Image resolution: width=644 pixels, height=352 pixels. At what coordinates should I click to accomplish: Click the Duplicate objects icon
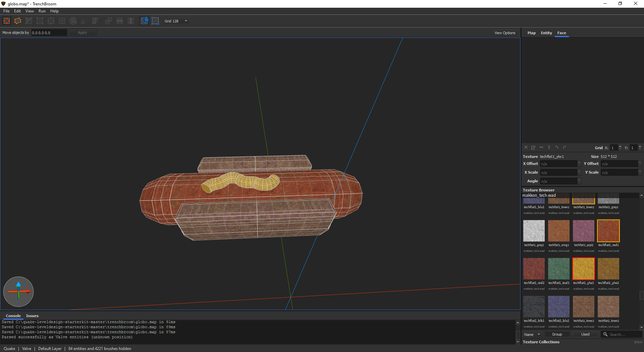point(109,21)
